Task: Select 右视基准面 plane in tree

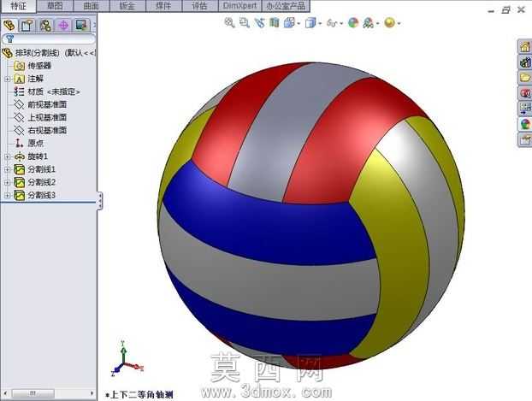Action: [x=47, y=130]
